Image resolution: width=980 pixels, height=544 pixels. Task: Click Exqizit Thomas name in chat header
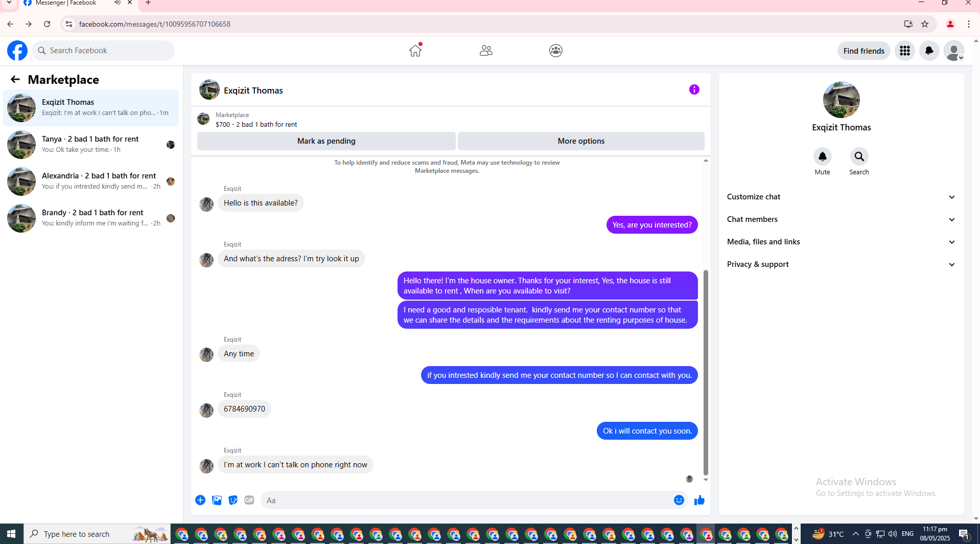click(x=253, y=90)
